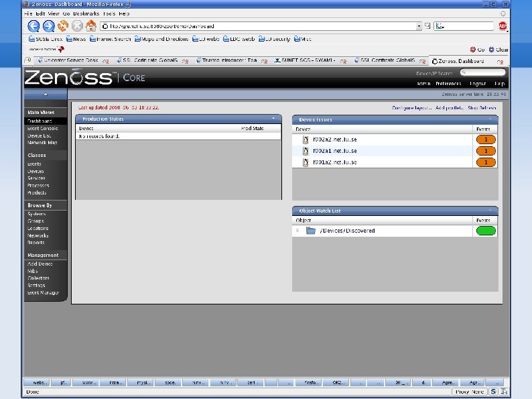Collapse the left navigation with the up arrow
532x399 pixels.
(x=46, y=94)
